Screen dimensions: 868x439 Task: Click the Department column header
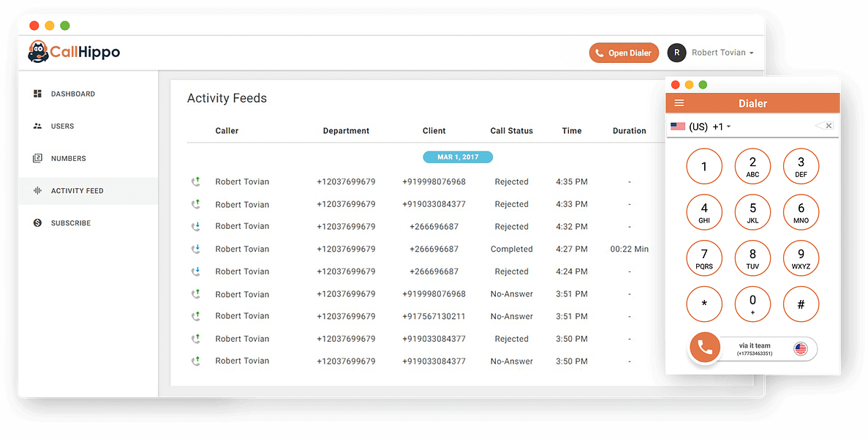click(346, 131)
